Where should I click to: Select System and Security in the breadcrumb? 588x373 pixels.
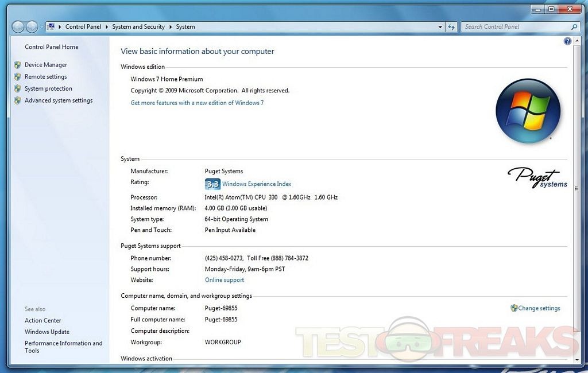tap(138, 27)
